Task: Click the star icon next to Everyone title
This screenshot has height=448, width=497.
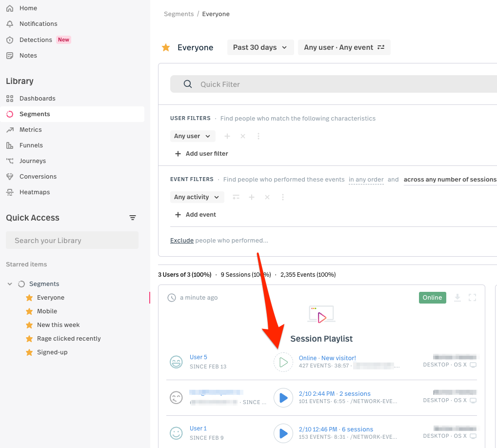Action: click(166, 47)
